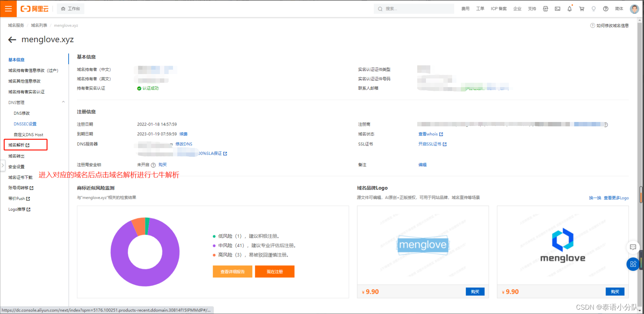Open 查看更多Logo link
The width and height of the screenshot is (644, 314).
[616, 198]
